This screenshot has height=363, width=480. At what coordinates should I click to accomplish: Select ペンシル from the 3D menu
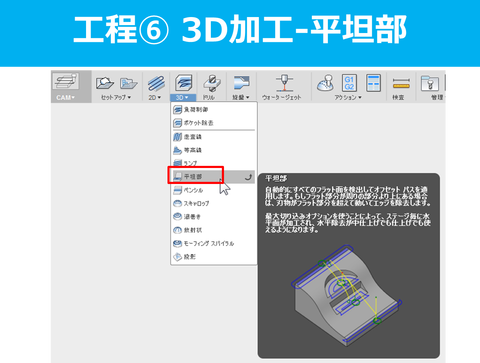[x=214, y=190]
